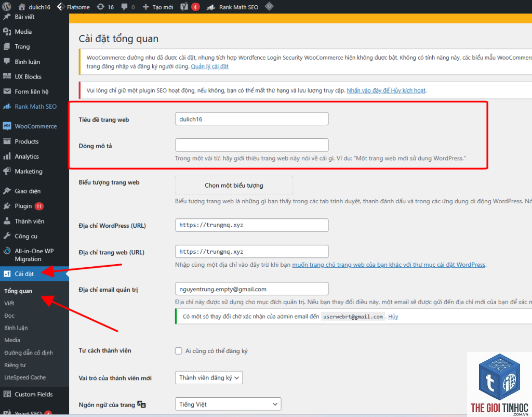Screen dimensions: 532x417
Task: Open the Form liên hệ envelope icon
Action: 7,92
